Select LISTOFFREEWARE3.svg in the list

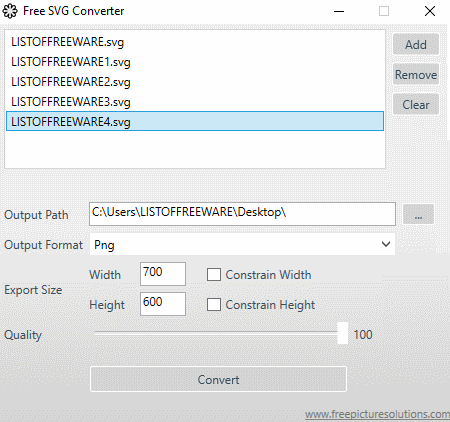pos(195,102)
